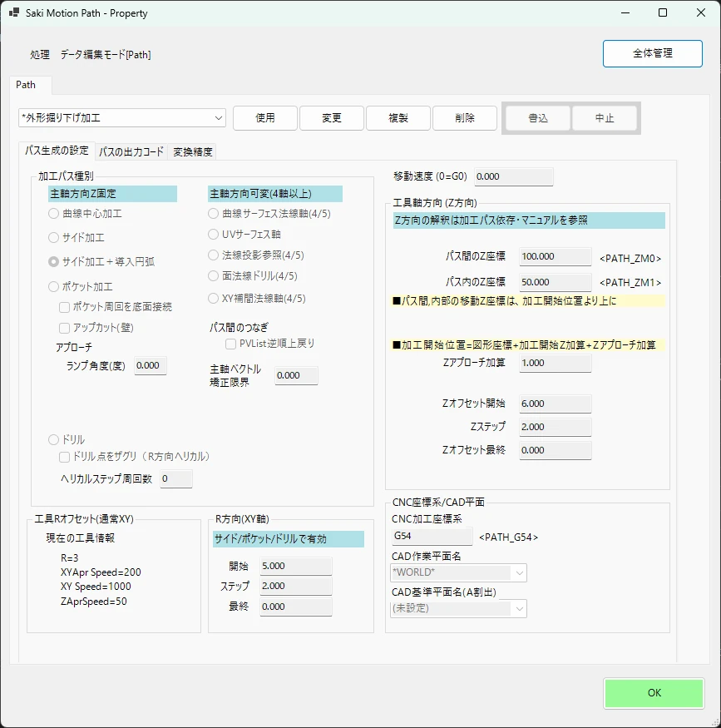
Task: Click 主軸方向Z固定 header label
Action: click(112, 194)
